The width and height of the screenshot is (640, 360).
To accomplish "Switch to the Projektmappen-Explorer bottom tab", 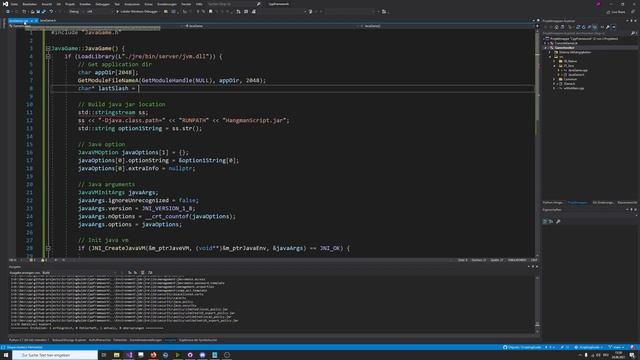I will [x=577, y=202].
